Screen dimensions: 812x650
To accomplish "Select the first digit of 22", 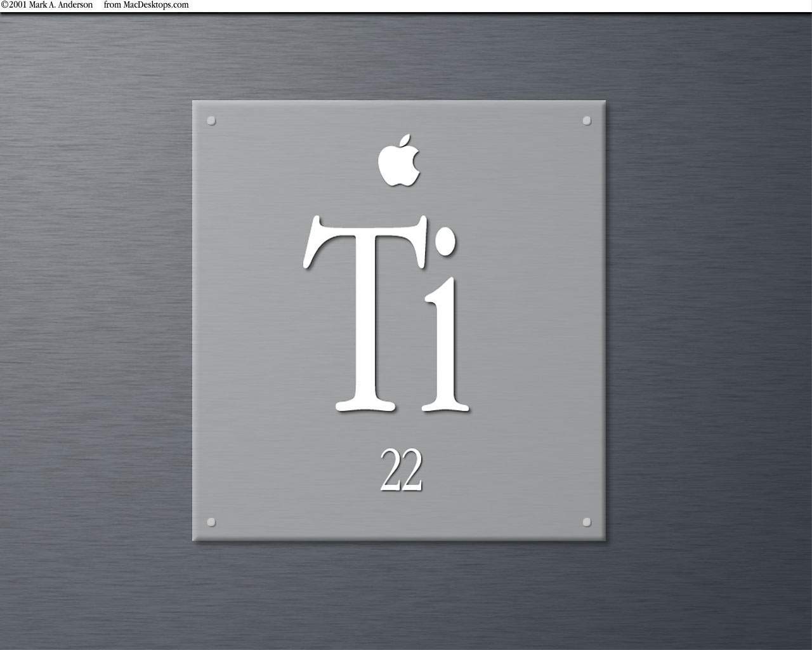I will point(390,470).
